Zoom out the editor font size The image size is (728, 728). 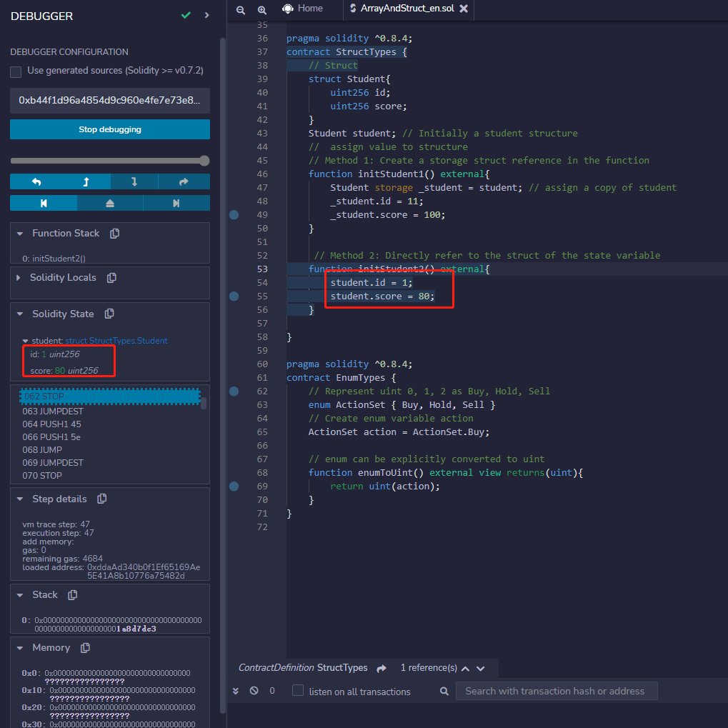[x=241, y=9]
